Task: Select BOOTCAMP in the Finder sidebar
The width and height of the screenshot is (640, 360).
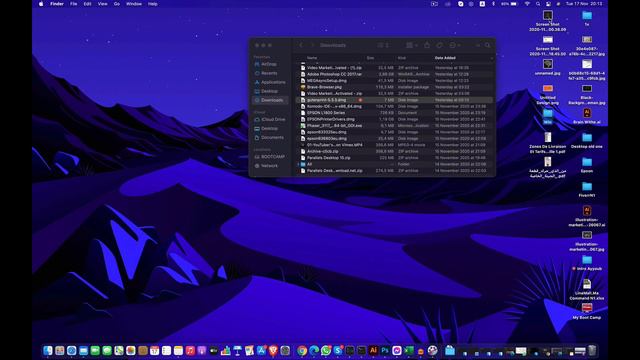Action: [x=270, y=157]
